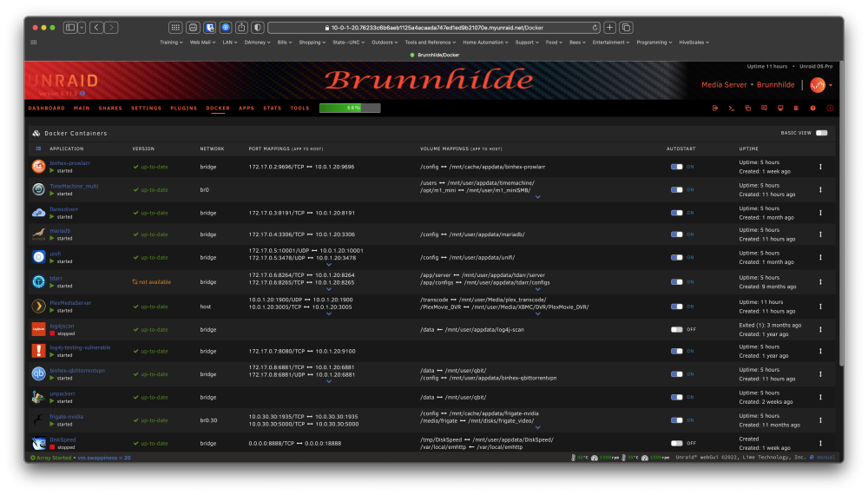The image size is (868, 495).
Task: Go to the DASHBOARD tab
Action: click(x=47, y=108)
